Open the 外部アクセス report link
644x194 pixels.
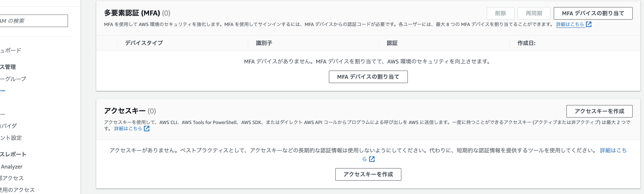pos(12,178)
